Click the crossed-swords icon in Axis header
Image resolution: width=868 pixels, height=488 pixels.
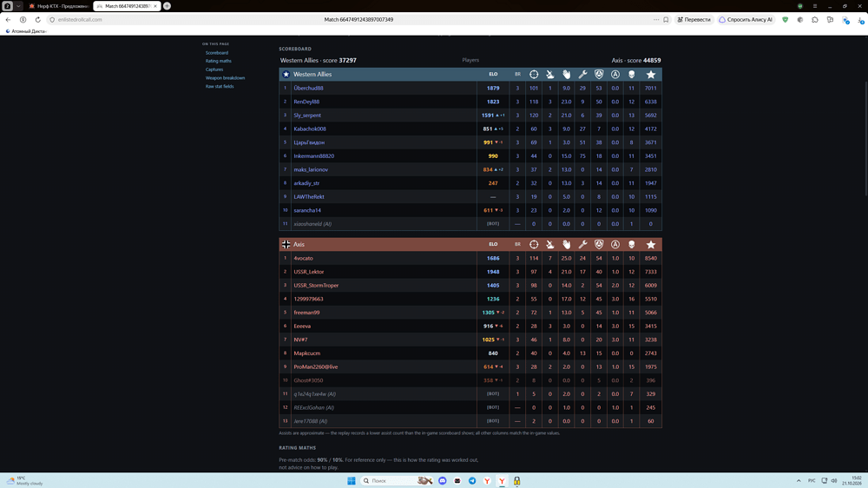[x=549, y=244]
